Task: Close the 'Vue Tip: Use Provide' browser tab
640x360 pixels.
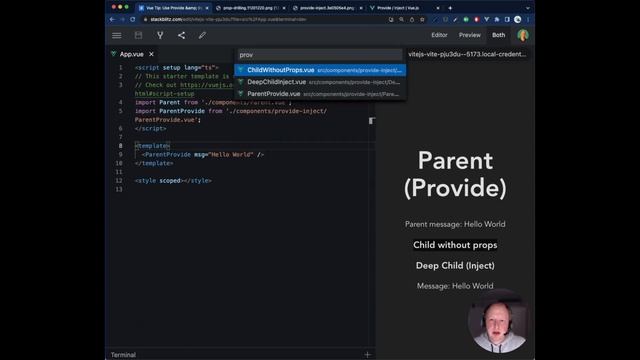Action: click(207, 8)
